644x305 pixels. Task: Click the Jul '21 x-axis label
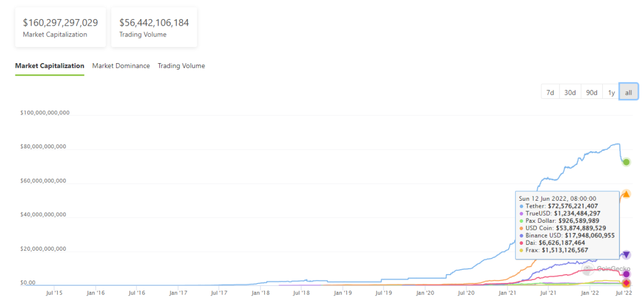550,294
